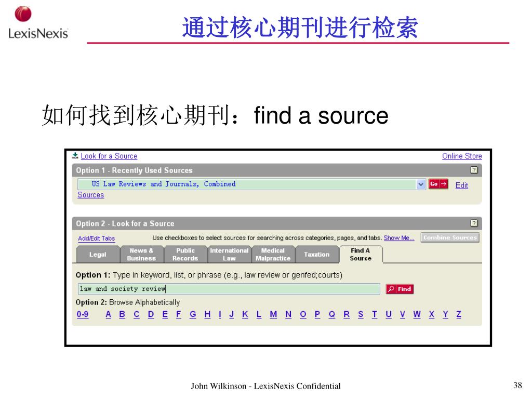Image resolution: width=532 pixels, height=399 pixels.
Task: Click the Show Me... link
Action: pos(398,238)
